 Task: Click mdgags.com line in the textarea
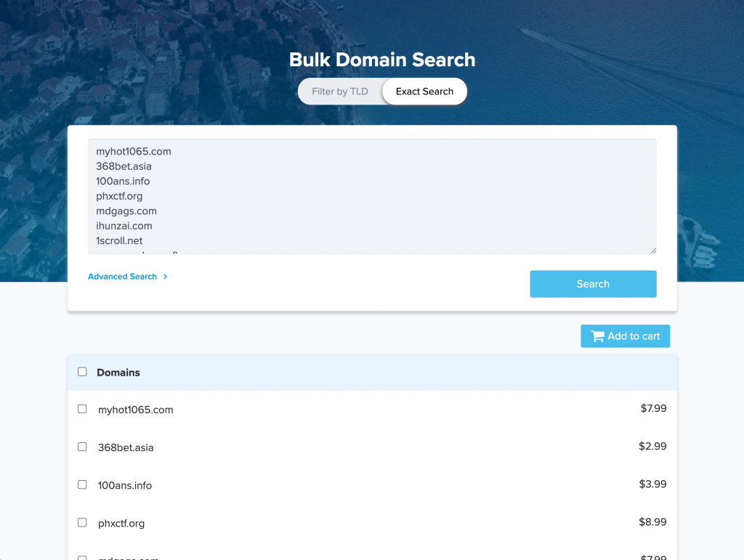click(126, 211)
